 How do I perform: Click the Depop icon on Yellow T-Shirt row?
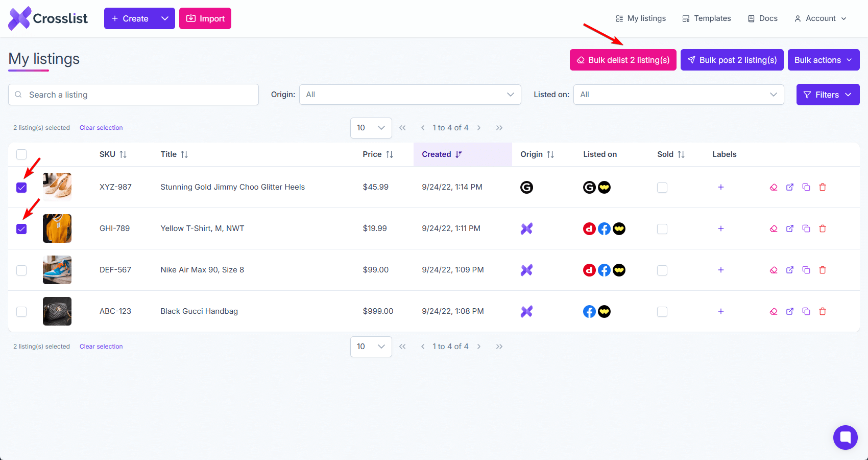[589, 228]
